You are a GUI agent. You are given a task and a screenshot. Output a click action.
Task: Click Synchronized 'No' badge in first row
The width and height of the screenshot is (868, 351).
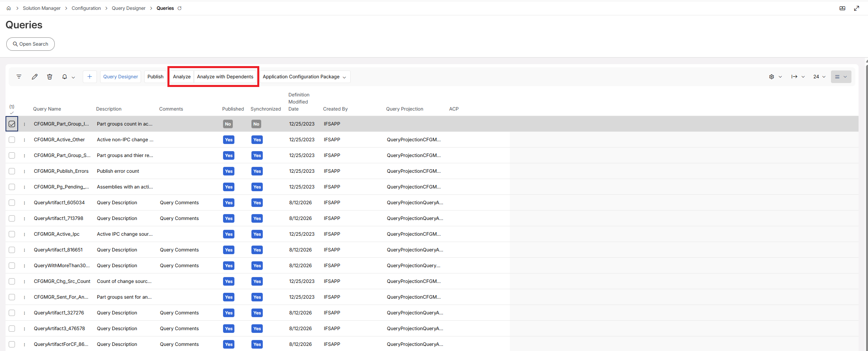[x=256, y=124]
